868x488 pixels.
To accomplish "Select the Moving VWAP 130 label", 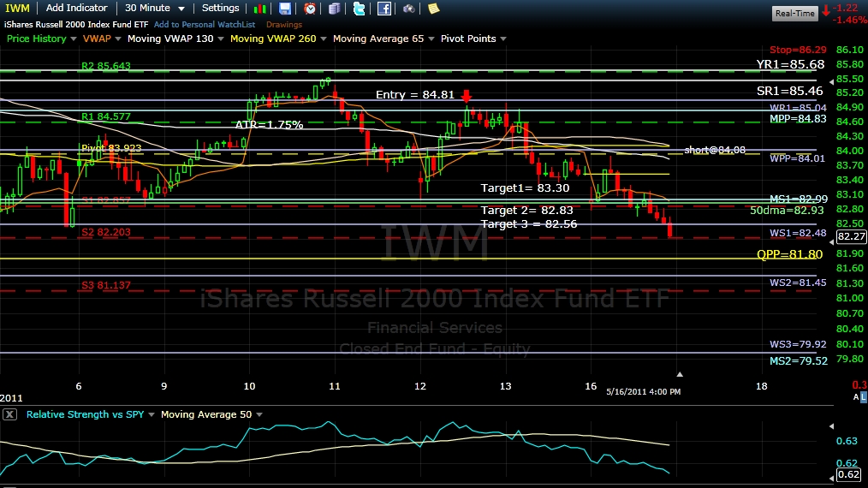I will pyautogui.click(x=170, y=39).
